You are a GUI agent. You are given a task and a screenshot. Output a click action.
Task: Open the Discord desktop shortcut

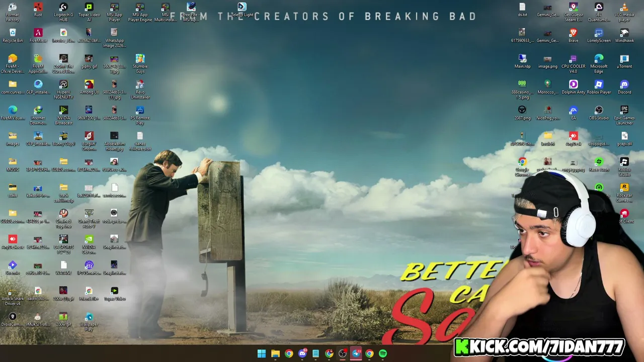(624, 87)
